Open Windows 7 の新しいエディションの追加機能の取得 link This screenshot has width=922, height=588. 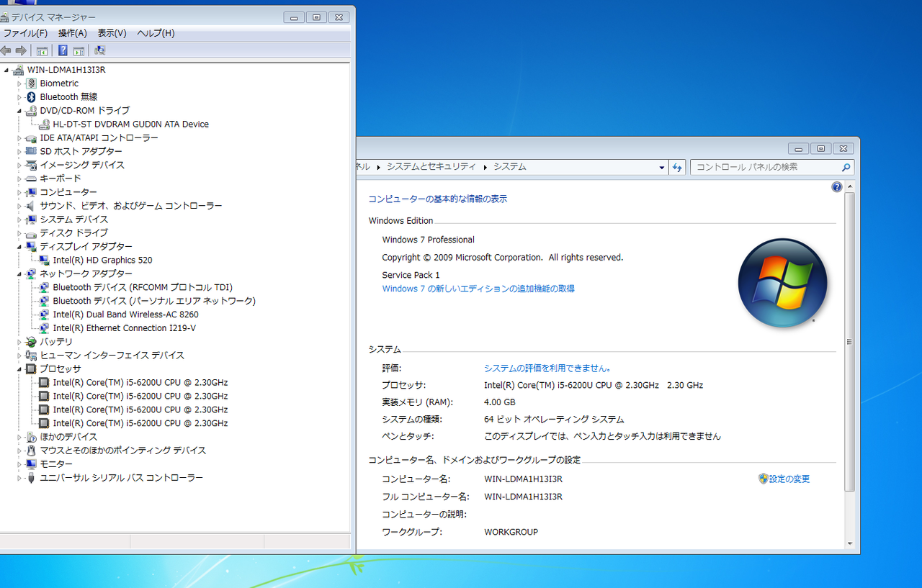point(478,289)
